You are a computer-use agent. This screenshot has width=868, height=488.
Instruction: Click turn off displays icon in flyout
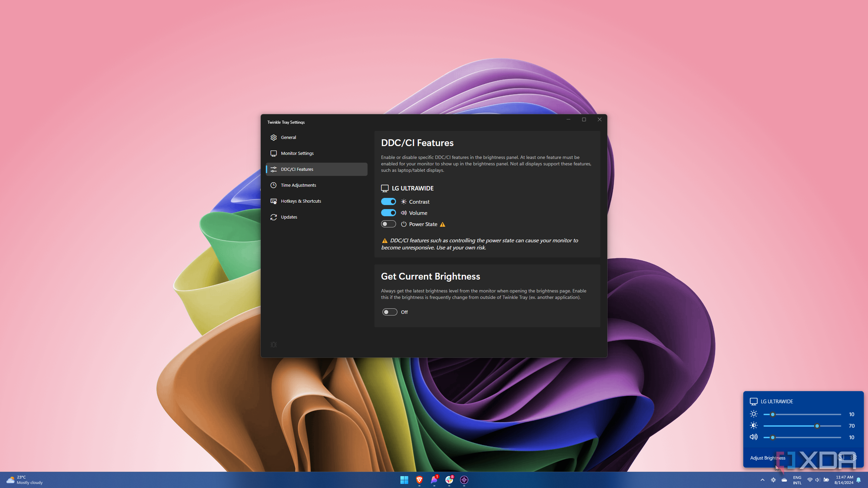(841, 457)
